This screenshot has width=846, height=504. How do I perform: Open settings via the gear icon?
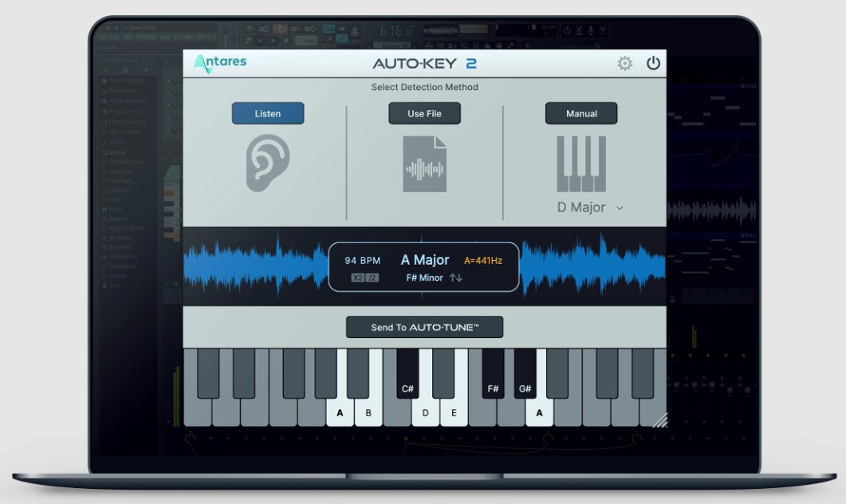click(x=625, y=64)
